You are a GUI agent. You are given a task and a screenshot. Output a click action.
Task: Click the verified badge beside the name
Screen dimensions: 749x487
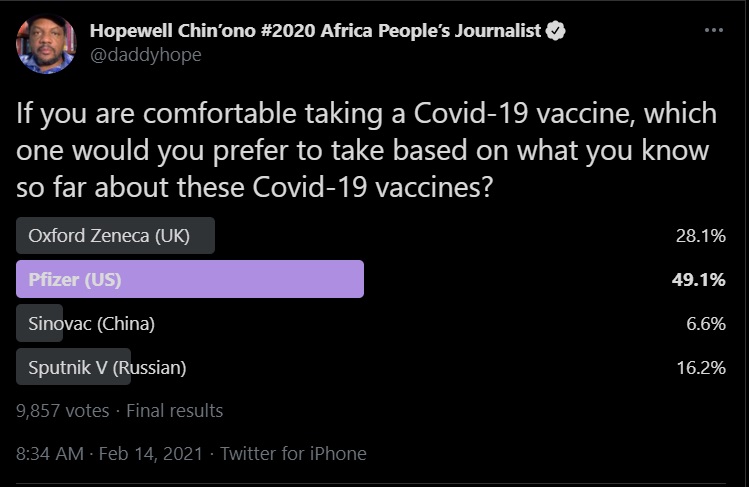coord(556,31)
